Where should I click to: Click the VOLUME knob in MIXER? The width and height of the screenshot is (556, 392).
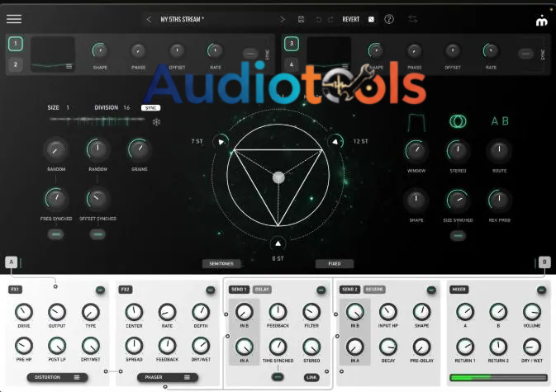click(532, 312)
